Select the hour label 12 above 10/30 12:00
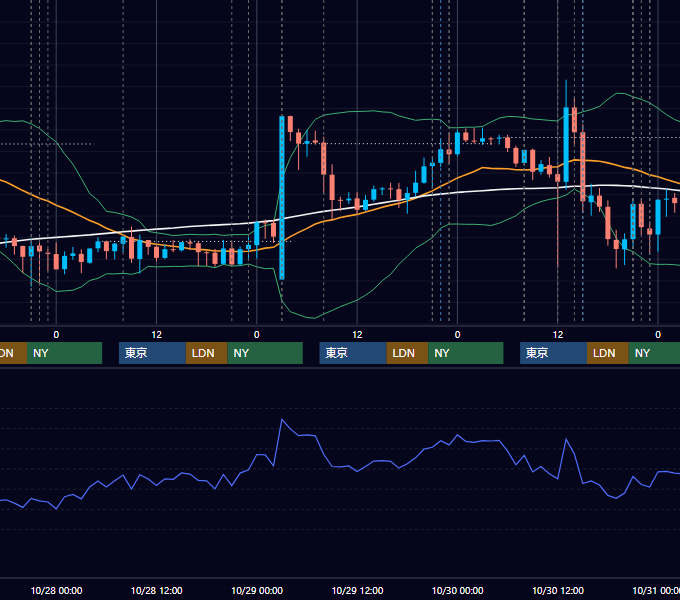 click(x=558, y=335)
